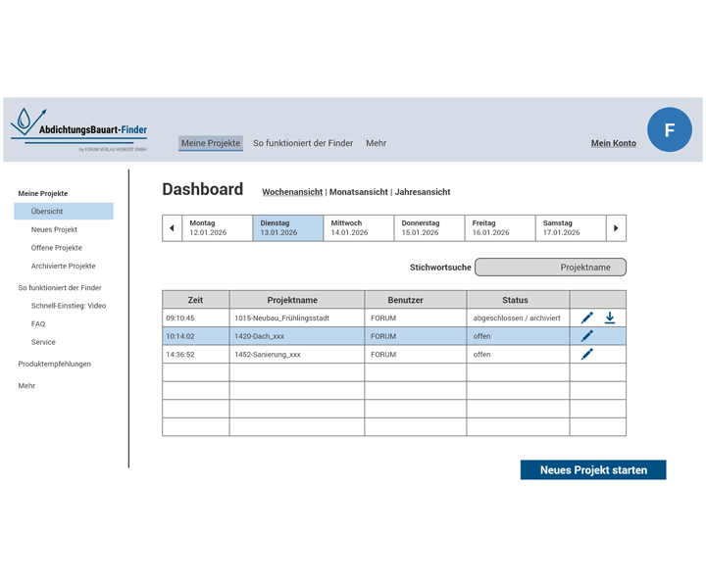
Task: Click the edit pencil for 1015-Neubau_Frühlingsstadt
Action: pos(586,318)
